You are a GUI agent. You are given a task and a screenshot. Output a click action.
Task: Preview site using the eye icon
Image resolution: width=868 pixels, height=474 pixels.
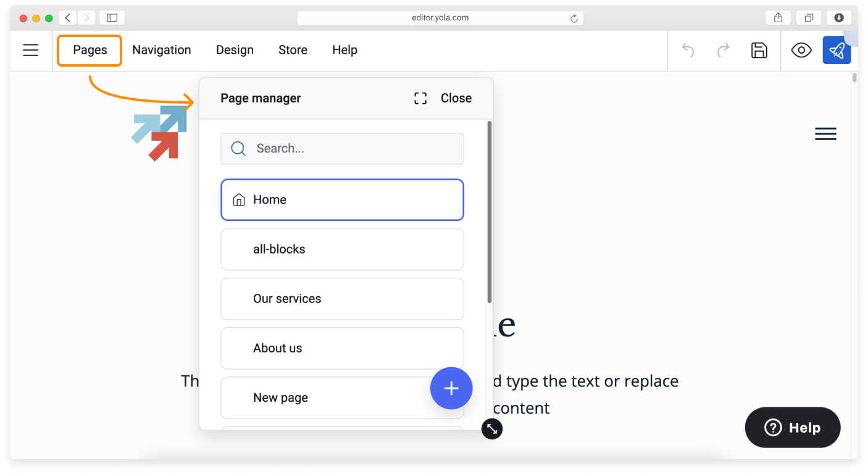(x=801, y=51)
